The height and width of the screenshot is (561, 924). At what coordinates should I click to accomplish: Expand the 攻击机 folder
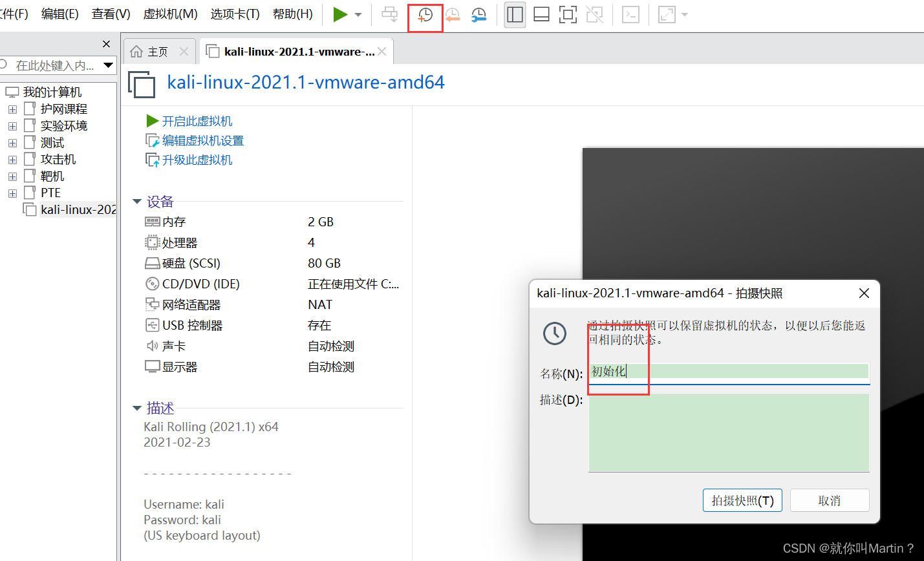pos(12,160)
